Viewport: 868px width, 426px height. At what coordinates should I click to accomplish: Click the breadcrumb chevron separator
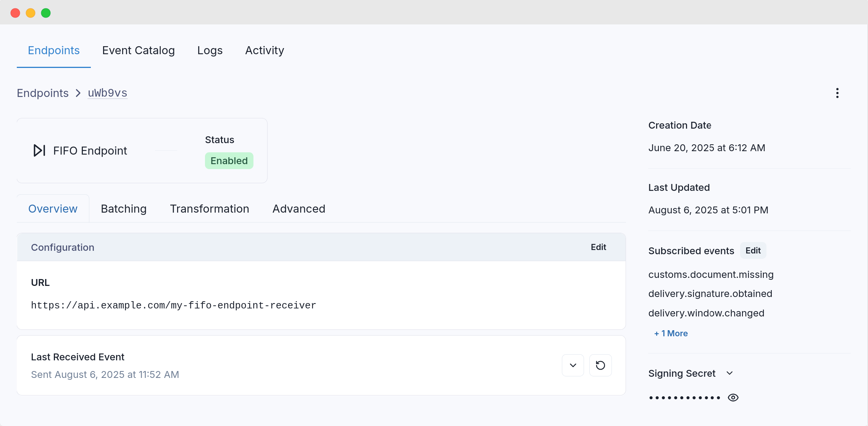pyautogui.click(x=78, y=93)
